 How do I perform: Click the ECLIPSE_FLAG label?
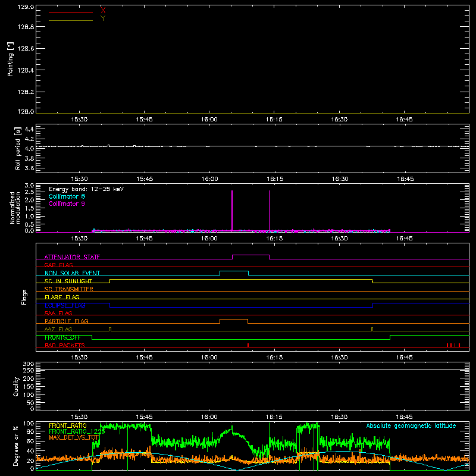pyautogui.click(x=65, y=305)
